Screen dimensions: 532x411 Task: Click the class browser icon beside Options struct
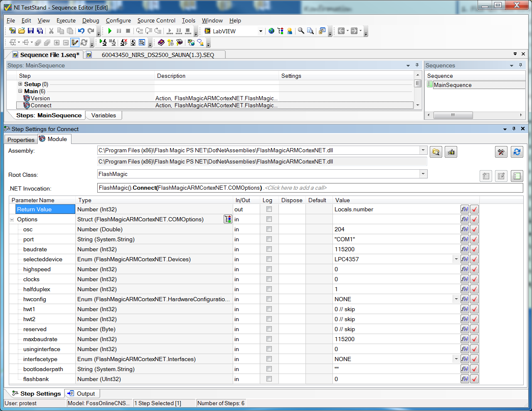[228, 219]
